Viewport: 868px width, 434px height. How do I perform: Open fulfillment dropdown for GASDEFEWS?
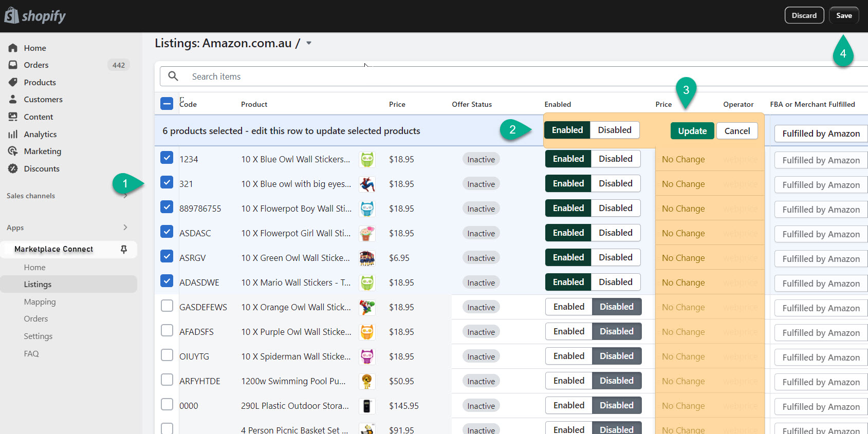click(x=821, y=308)
